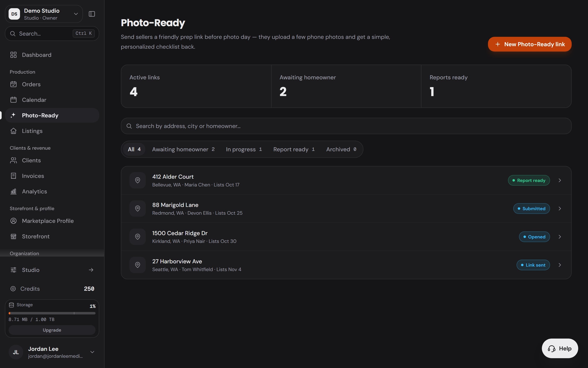The width and height of the screenshot is (588, 368).
Task: Open the Demo Studio workspace dropdown
Action: 44,14
